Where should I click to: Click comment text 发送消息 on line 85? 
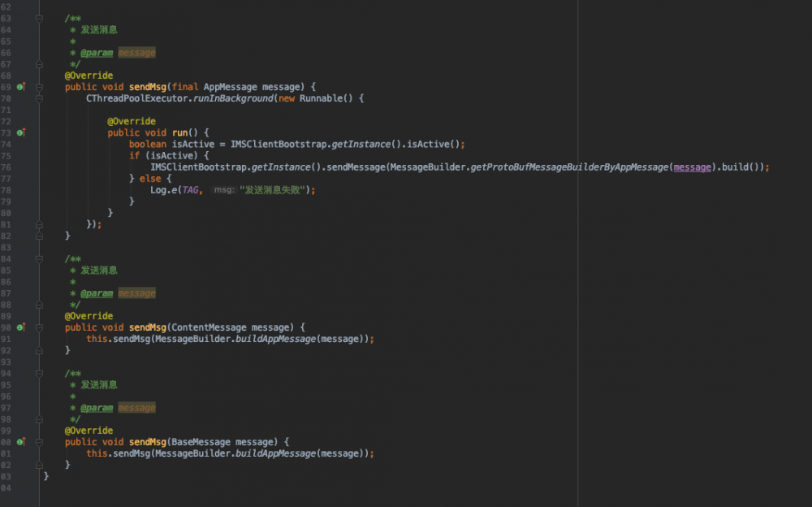pyautogui.click(x=99, y=271)
